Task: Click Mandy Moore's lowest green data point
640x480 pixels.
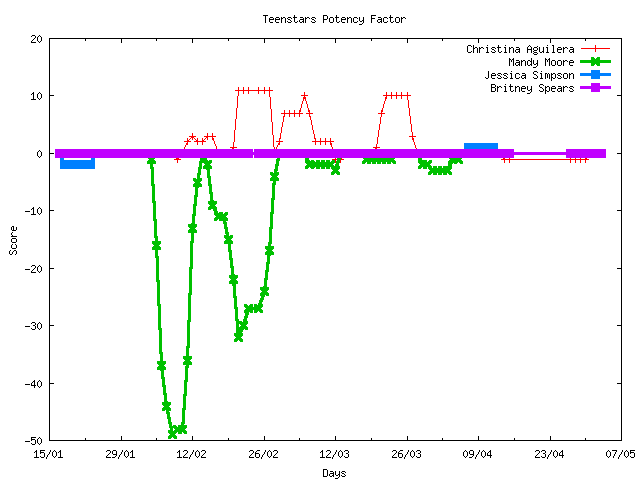Action: pyautogui.click(x=173, y=433)
